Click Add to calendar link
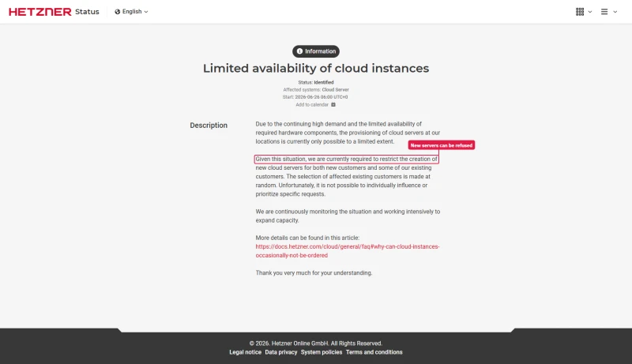This screenshot has width=632, height=364. click(312, 105)
